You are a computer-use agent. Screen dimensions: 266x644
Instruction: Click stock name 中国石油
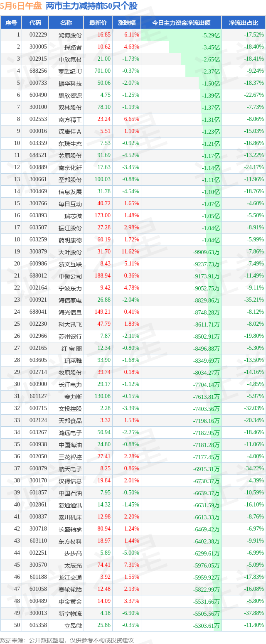click(70, 493)
